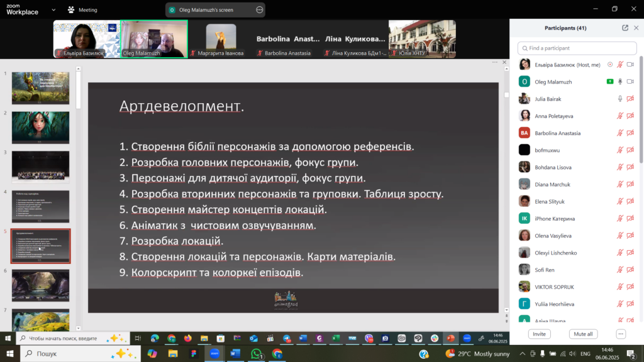Click the small X above the shared slide
The image size is (644, 362).
point(504,62)
